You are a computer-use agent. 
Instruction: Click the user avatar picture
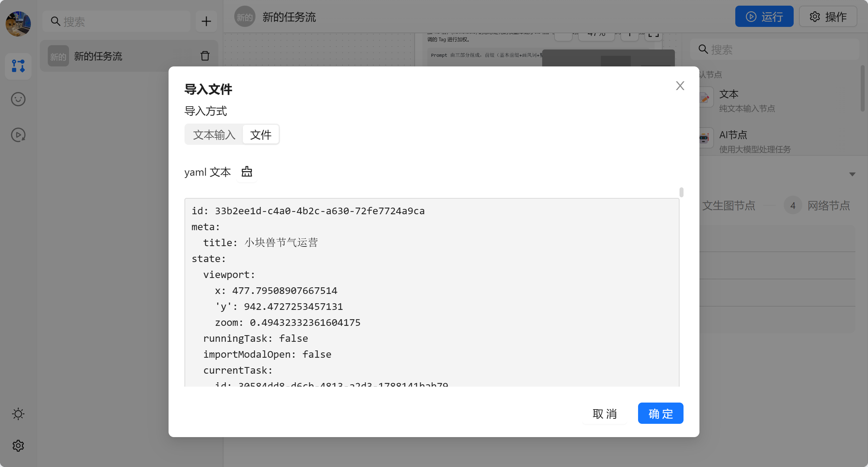click(18, 24)
